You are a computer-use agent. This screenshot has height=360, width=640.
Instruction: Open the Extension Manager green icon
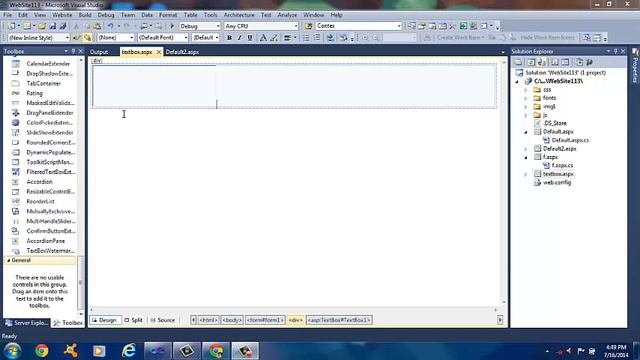463,26
